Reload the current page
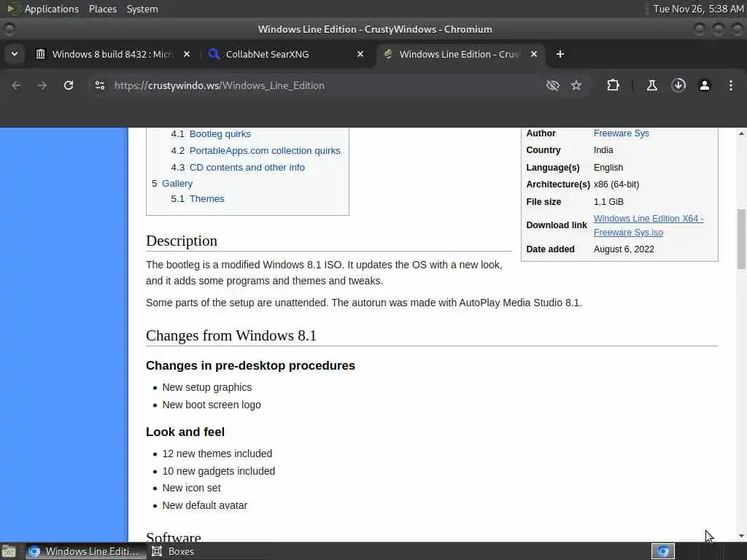Image resolution: width=747 pixels, height=560 pixels. click(x=69, y=85)
